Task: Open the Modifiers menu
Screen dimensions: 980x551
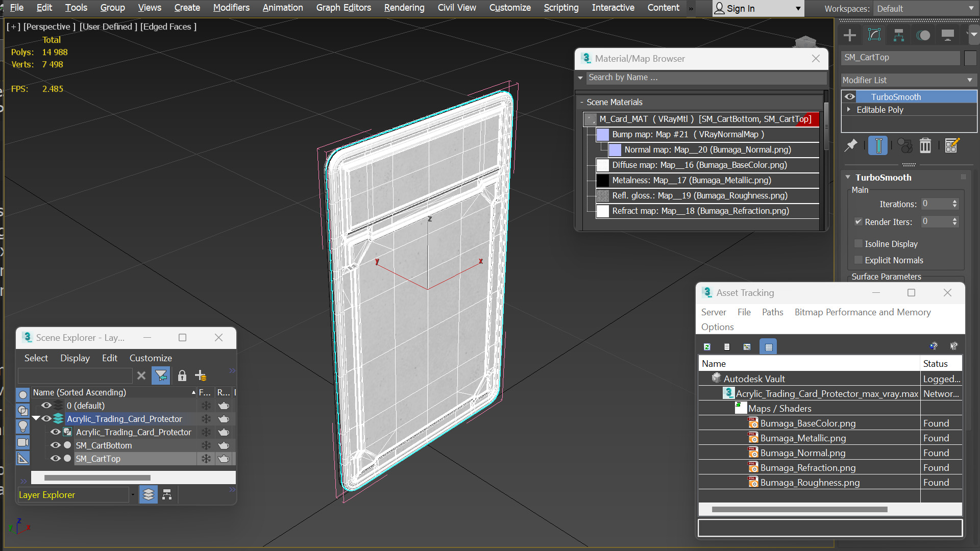Action: [231, 8]
